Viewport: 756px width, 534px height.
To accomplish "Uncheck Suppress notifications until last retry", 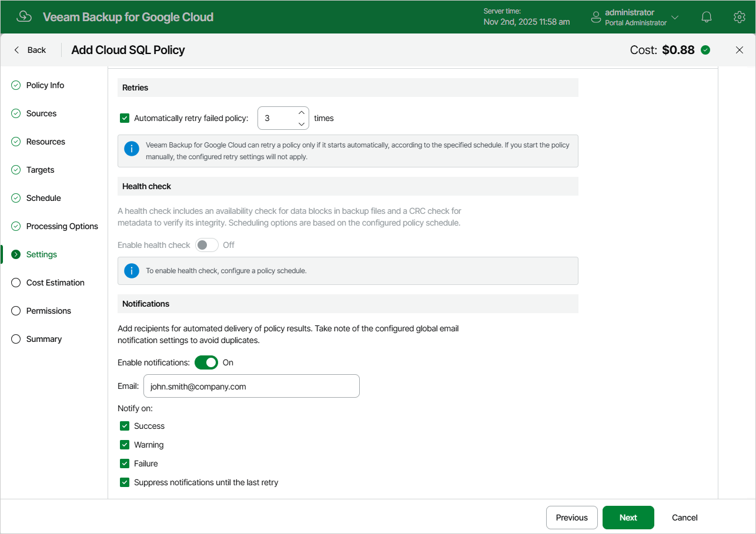I will (x=125, y=482).
